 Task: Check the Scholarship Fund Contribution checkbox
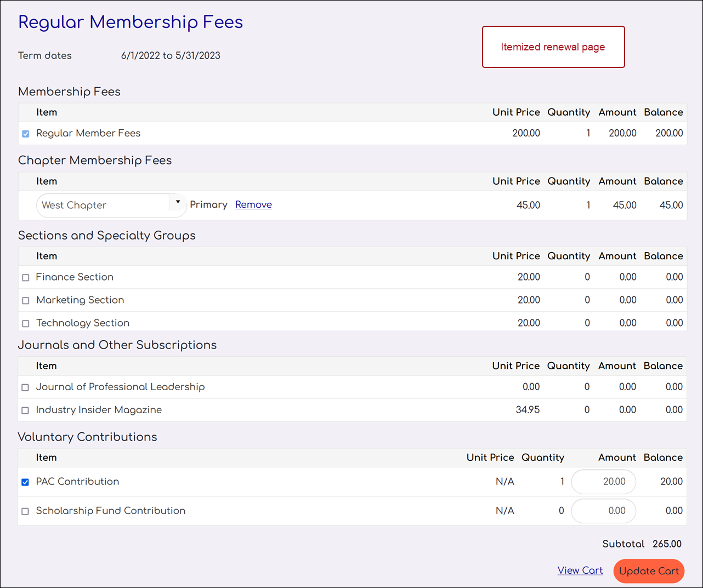[x=25, y=511]
